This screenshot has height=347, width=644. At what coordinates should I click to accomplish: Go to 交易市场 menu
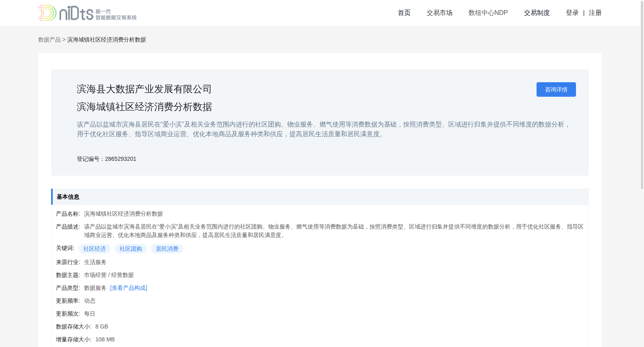(x=440, y=13)
